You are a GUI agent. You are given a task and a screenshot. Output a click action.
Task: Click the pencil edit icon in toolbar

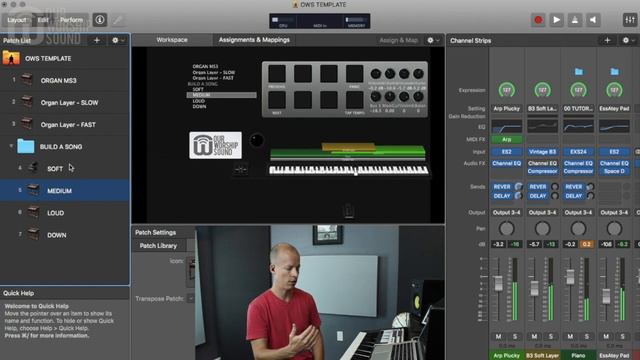118,20
